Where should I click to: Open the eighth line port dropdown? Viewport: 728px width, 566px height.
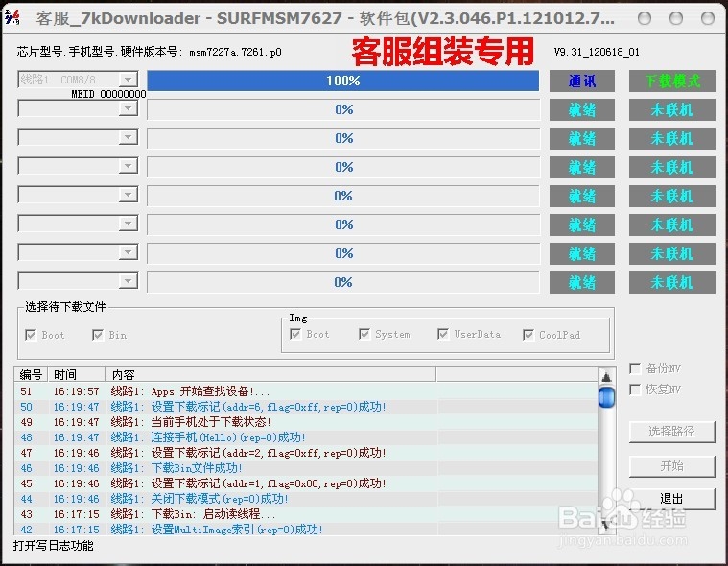pos(128,281)
